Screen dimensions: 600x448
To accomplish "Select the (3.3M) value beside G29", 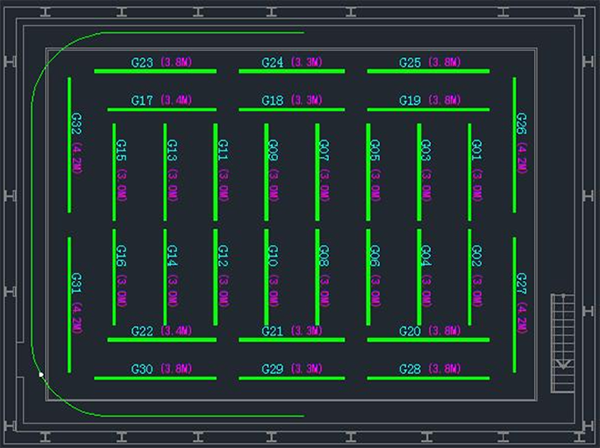I will (307, 369).
